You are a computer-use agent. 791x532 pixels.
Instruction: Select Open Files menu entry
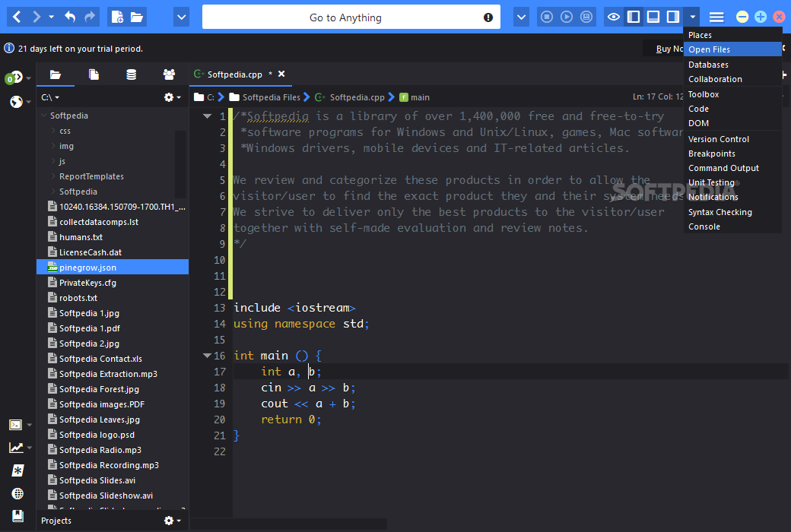point(732,49)
